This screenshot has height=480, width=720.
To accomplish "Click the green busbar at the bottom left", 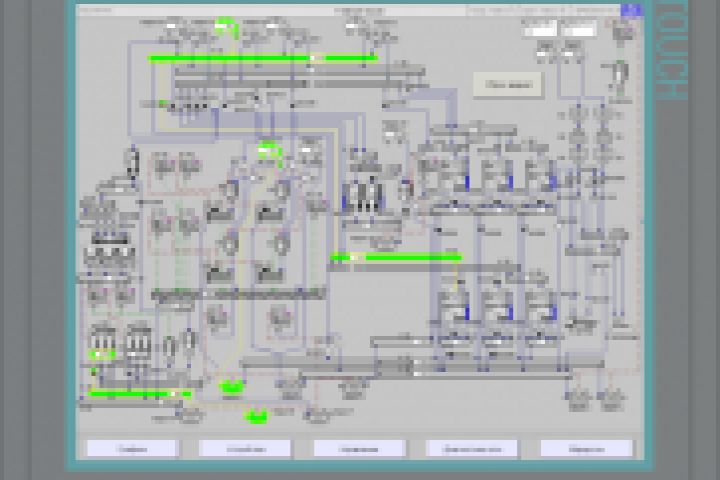I will [x=140, y=394].
